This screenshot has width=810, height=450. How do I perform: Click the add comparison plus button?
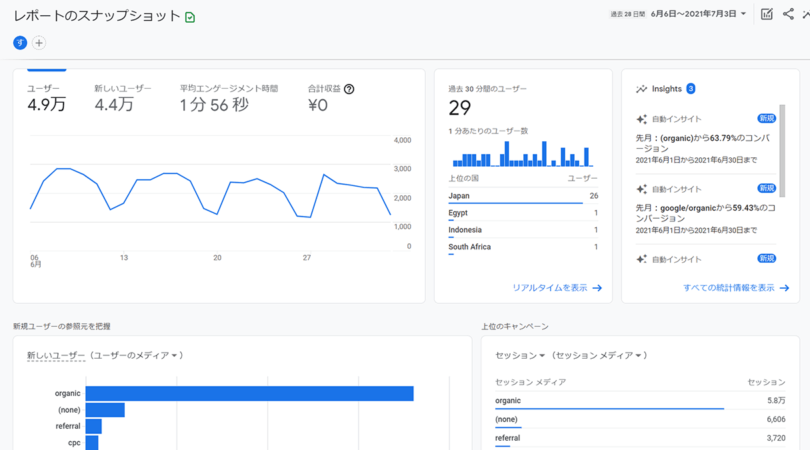coord(39,43)
